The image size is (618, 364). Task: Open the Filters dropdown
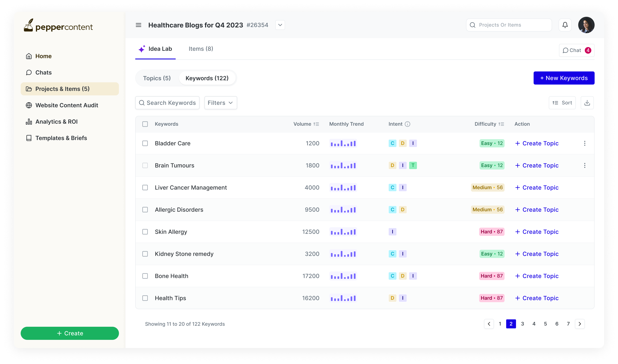[220, 103]
